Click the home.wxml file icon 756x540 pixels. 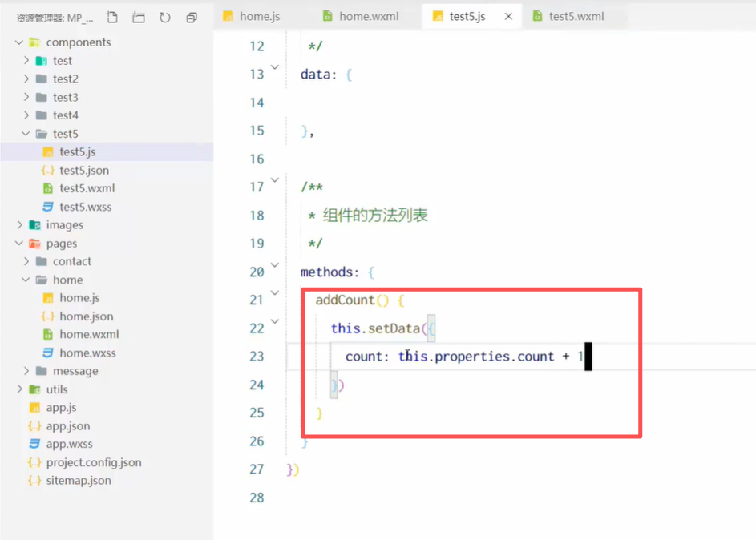(x=48, y=334)
